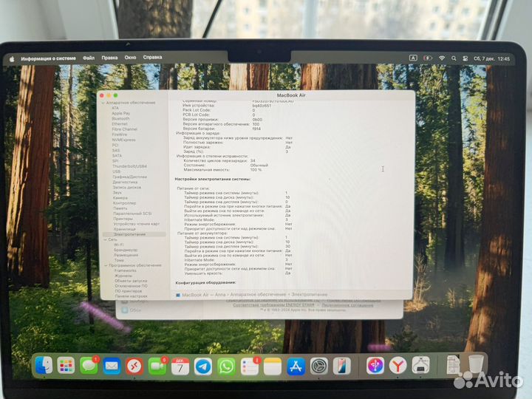This screenshot has height=399, width=532.
Task: Select FireWire in the sidebar
Action: 120,134
